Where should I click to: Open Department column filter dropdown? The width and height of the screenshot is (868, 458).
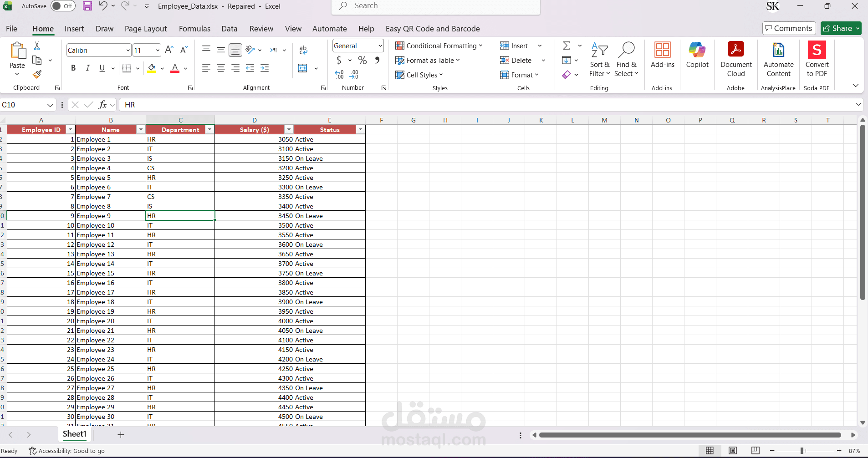[x=209, y=130]
